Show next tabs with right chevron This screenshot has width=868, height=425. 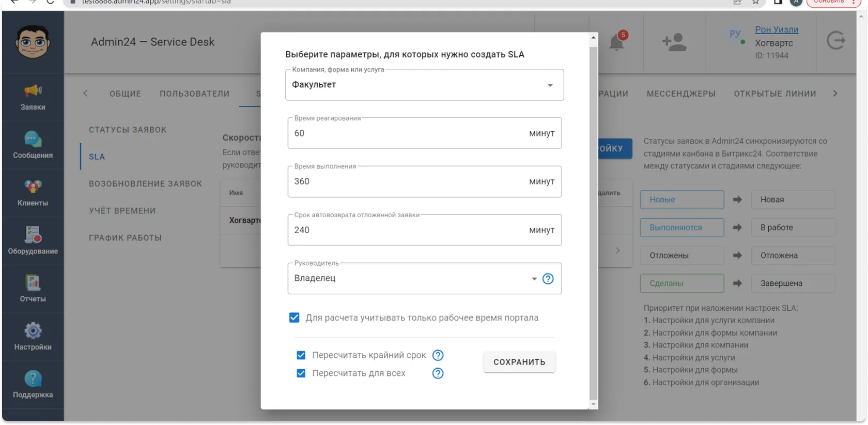835,94
